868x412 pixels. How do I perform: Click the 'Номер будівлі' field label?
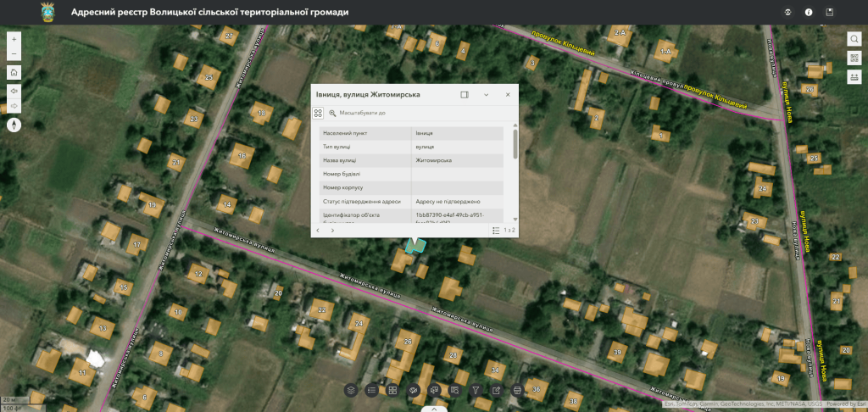(x=342, y=174)
